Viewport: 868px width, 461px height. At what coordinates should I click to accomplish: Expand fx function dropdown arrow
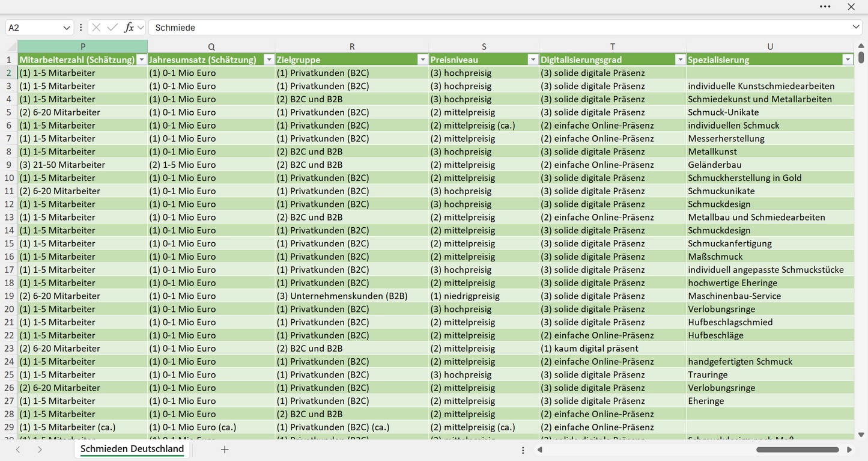point(141,28)
